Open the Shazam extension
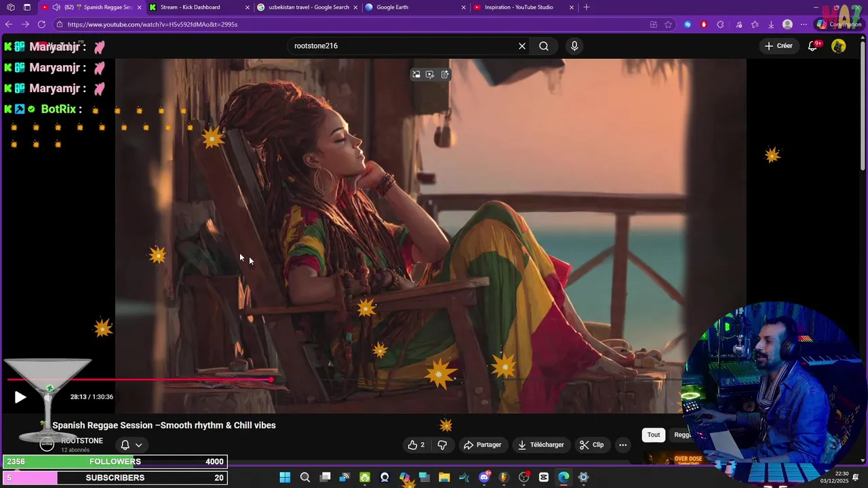The width and height of the screenshot is (868, 488). click(x=688, y=24)
